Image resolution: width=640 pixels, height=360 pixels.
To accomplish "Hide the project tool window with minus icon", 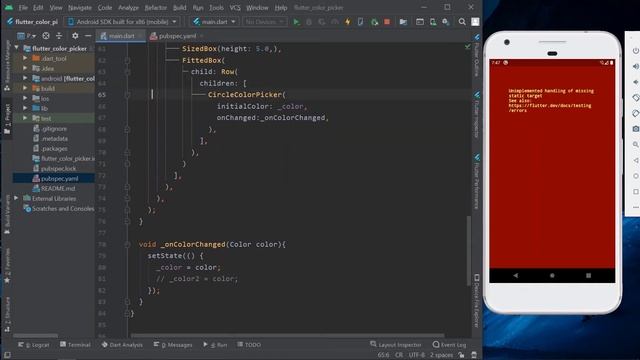I will 88,36.
